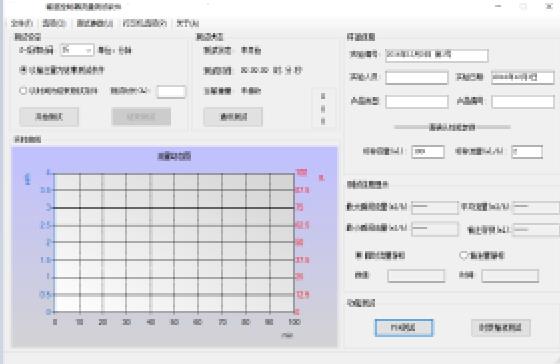
Task: Open the Options (O) menu
Action: coord(54,24)
